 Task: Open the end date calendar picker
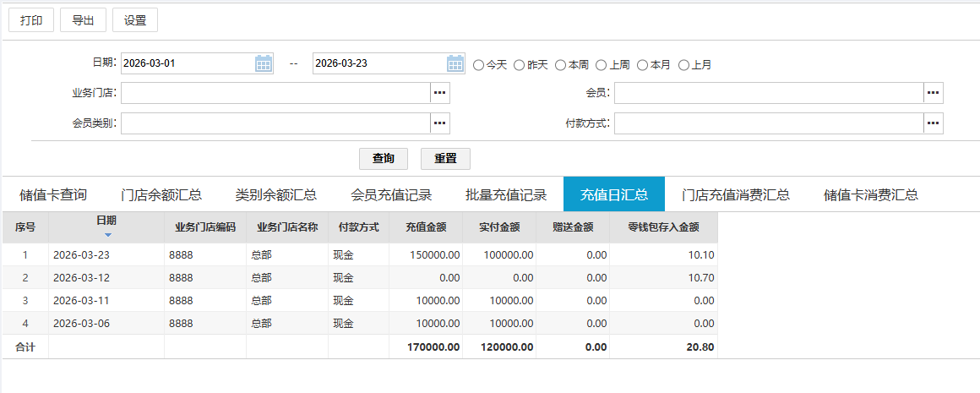455,63
